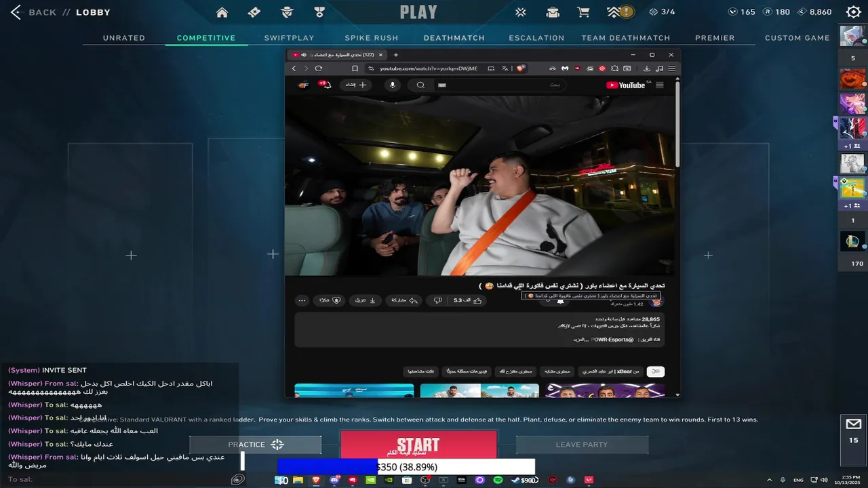Select the Competitive mode tab
868x488 pixels.
tap(206, 38)
